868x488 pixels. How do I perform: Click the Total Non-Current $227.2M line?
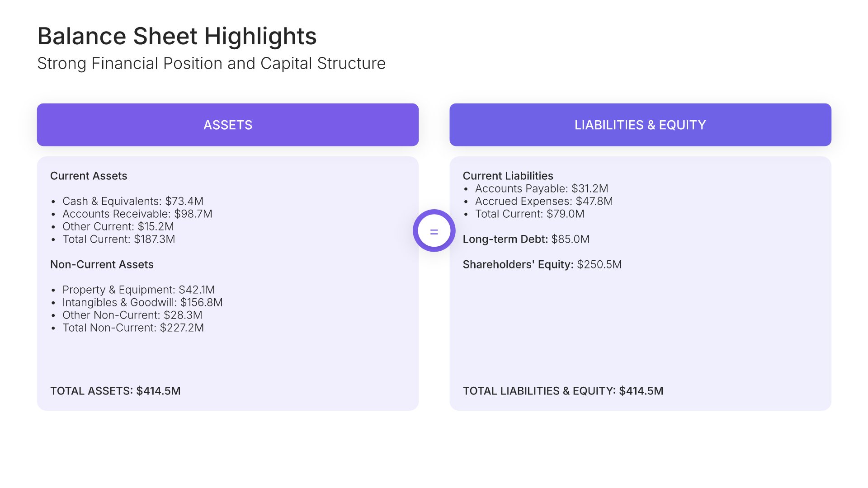[x=133, y=328]
